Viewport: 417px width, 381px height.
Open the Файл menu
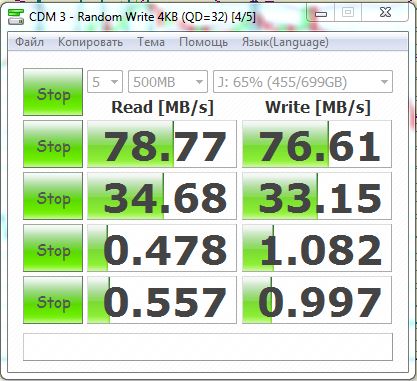(30, 42)
